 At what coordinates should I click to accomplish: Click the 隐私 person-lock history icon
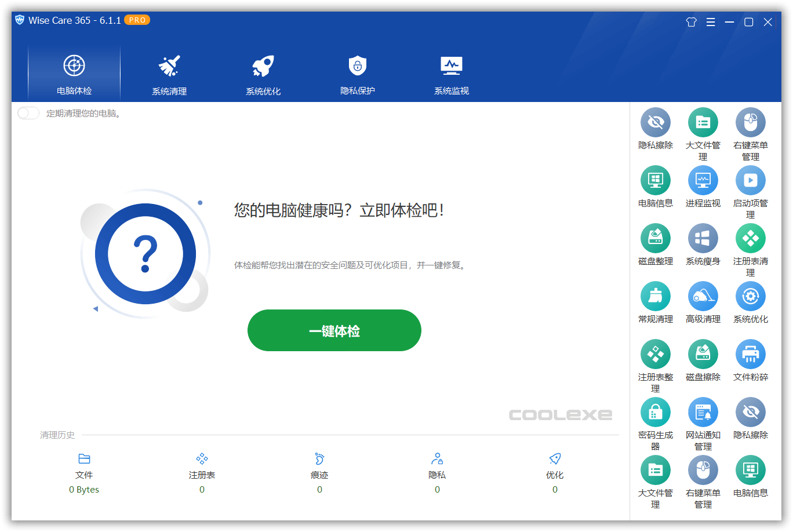(x=437, y=459)
